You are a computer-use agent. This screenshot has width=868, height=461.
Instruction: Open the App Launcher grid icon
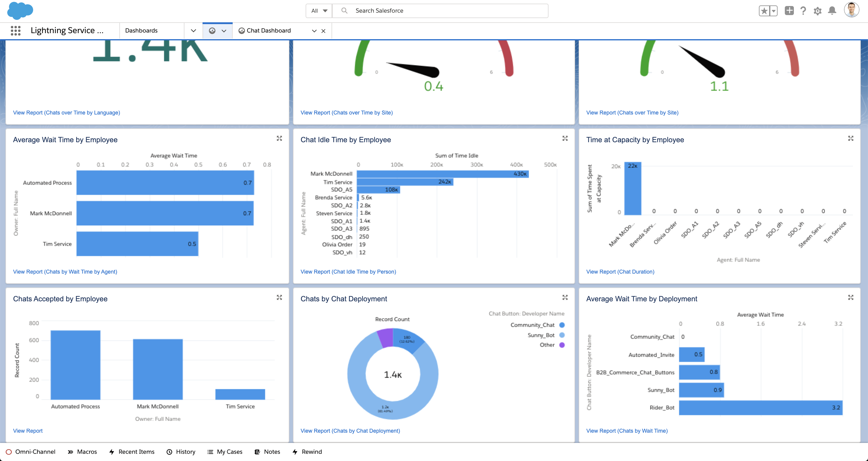tap(15, 31)
